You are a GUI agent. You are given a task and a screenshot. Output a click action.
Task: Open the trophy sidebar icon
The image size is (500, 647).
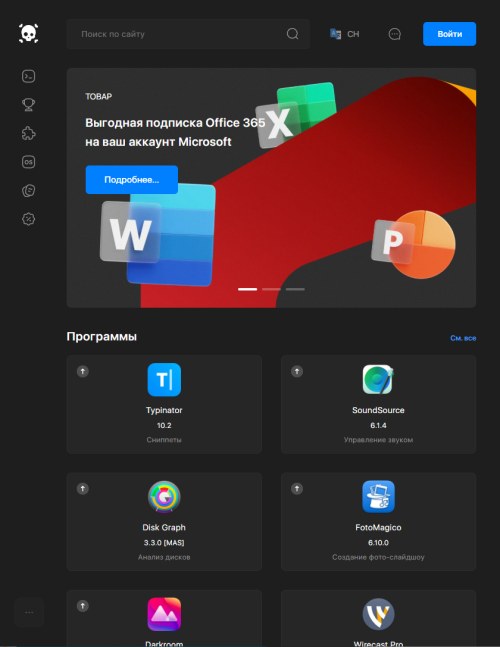[28, 105]
